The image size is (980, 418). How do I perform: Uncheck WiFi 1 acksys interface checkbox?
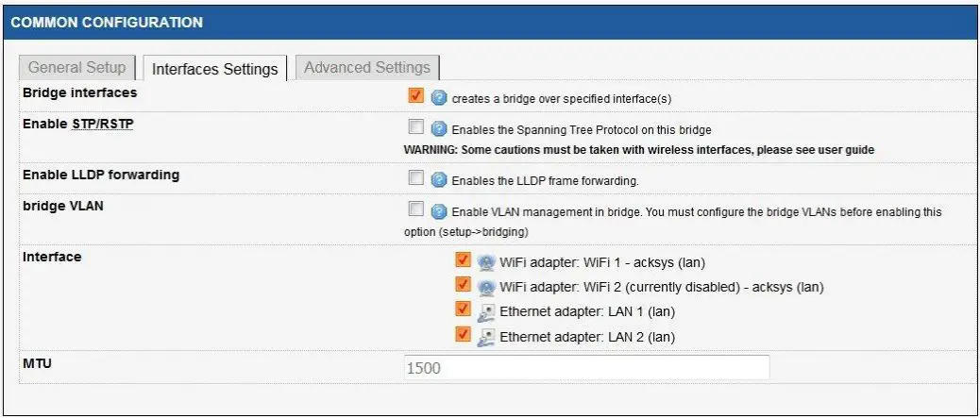click(463, 260)
